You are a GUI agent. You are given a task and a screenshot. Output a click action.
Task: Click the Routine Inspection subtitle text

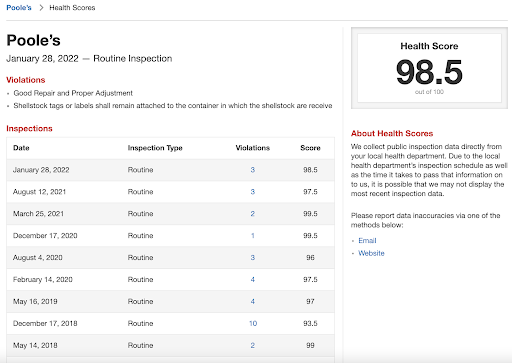[133, 59]
